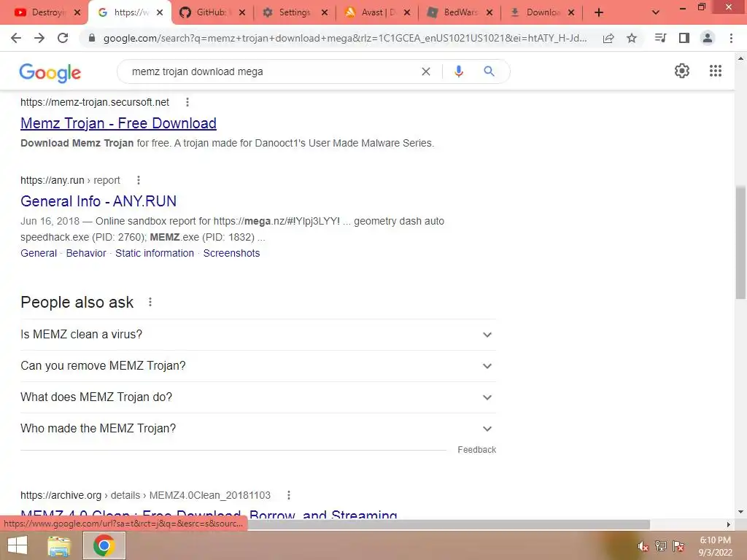Click scrollbar down arrow

click(x=740, y=512)
